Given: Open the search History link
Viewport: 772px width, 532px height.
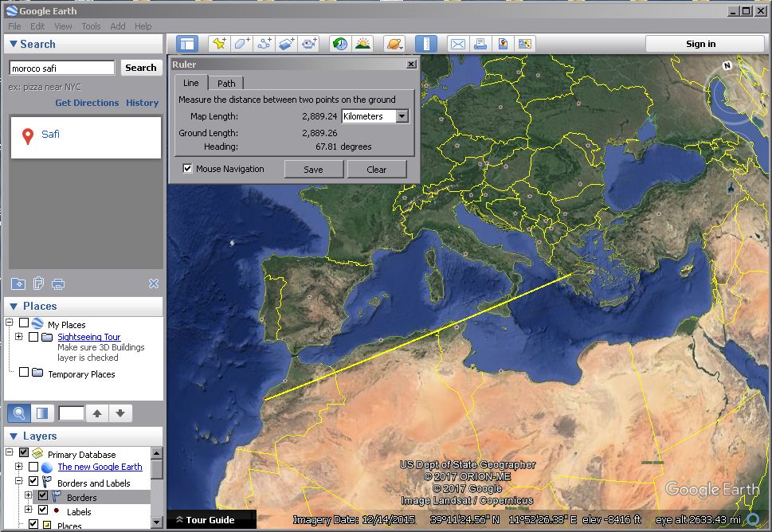Looking at the screenshot, I should [x=143, y=103].
